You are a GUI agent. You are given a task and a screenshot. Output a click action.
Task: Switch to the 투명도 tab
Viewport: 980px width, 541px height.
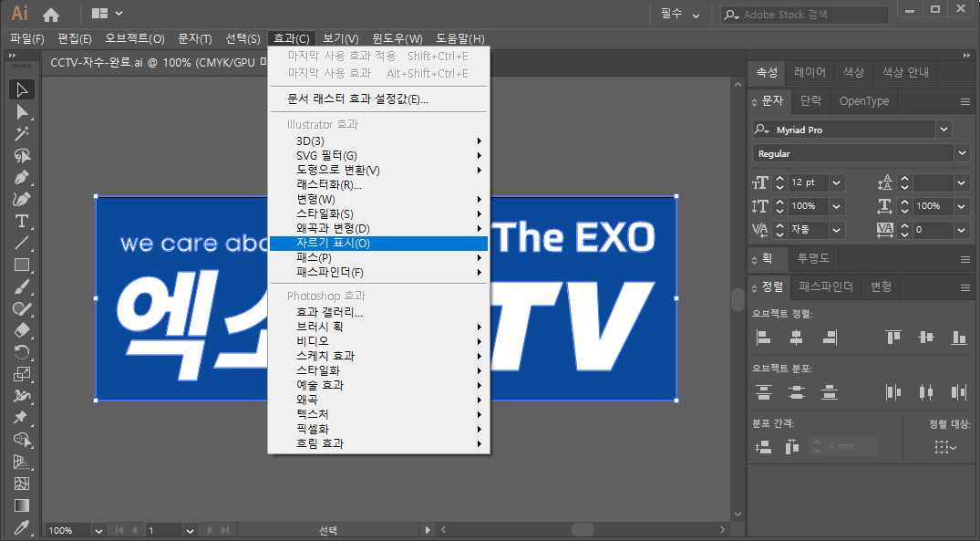click(812, 258)
